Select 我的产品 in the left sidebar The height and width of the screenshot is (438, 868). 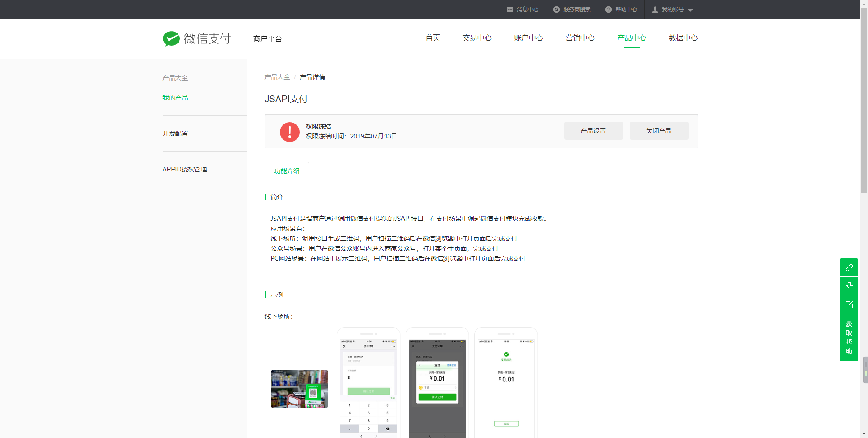[175, 98]
